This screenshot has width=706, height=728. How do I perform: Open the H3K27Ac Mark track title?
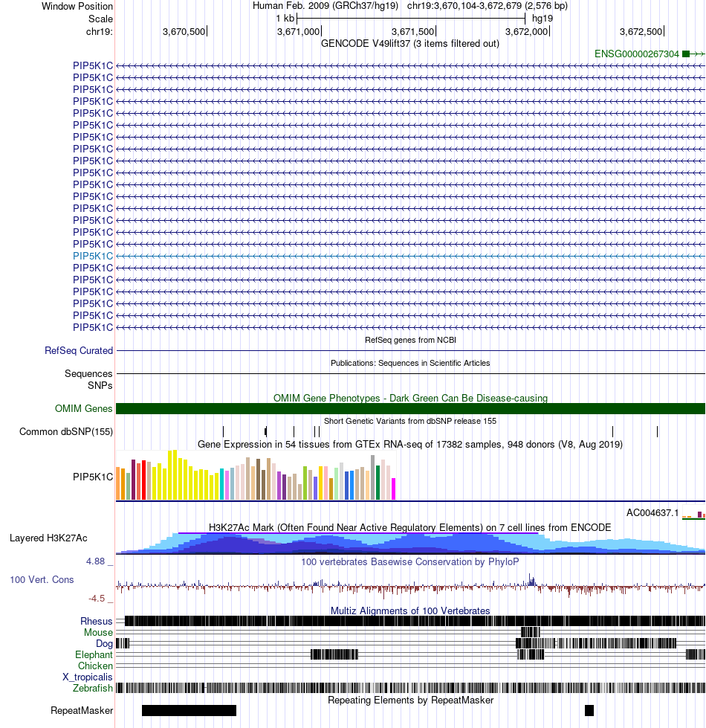click(410, 527)
